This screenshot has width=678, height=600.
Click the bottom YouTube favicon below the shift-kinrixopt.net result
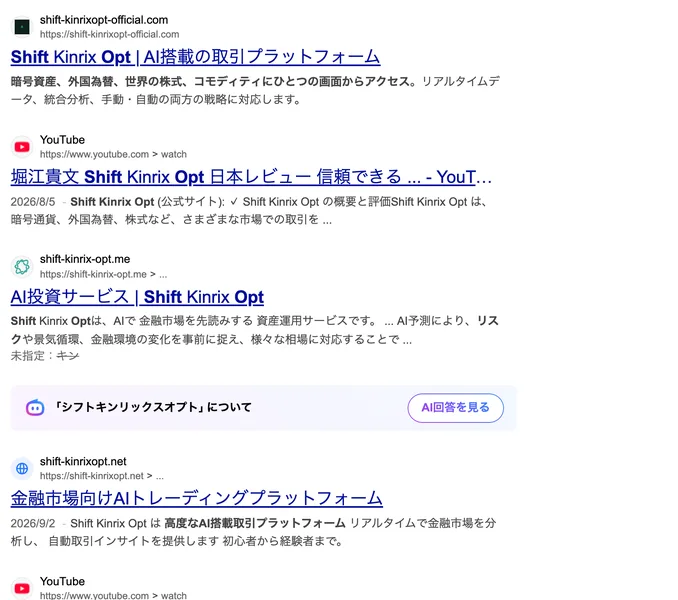coord(22,588)
